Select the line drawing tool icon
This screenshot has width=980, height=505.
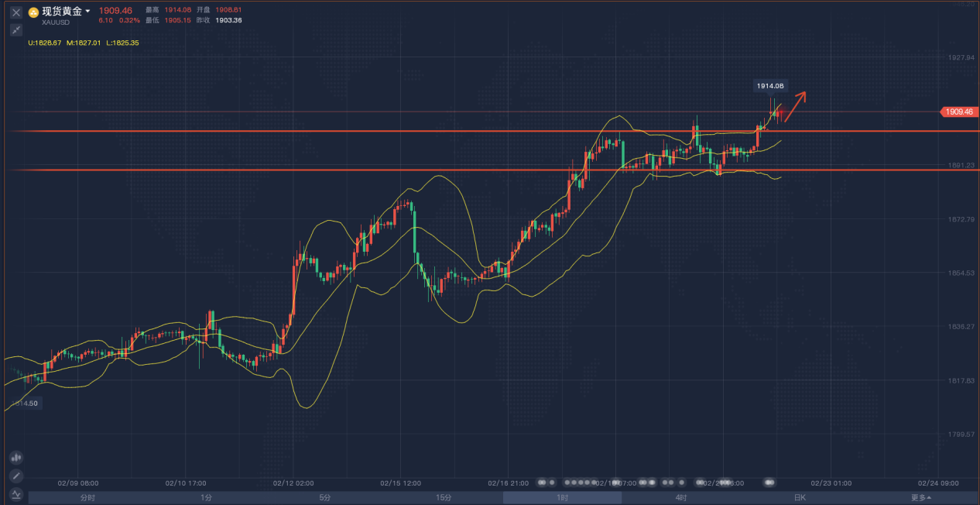tap(16, 476)
